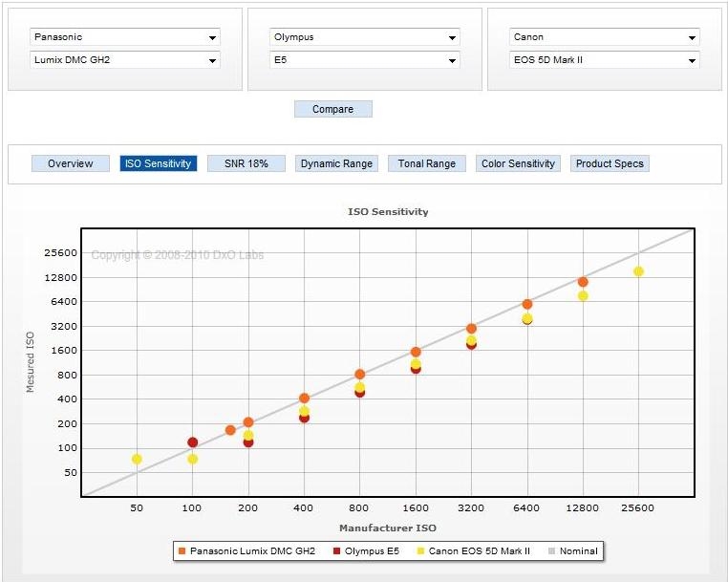Screen dimensions: 728x582
Task: Switch to the Overview tab
Action: pyautogui.click(x=71, y=163)
